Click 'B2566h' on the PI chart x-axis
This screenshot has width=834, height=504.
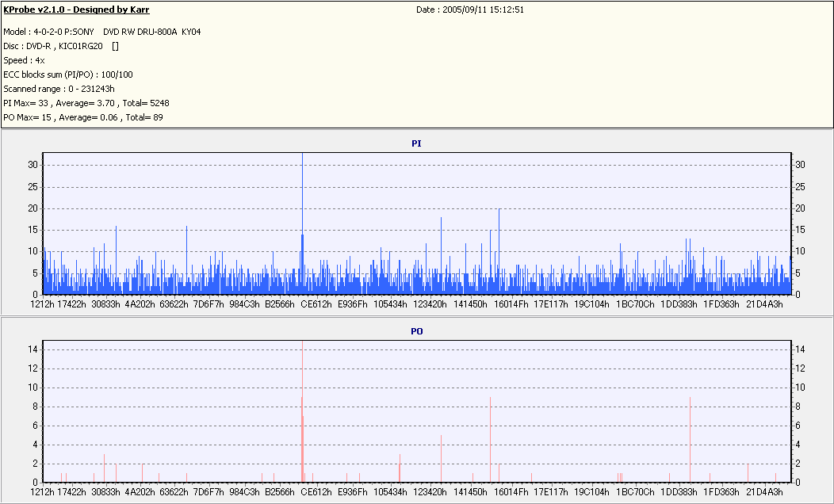tap(280, 304)
